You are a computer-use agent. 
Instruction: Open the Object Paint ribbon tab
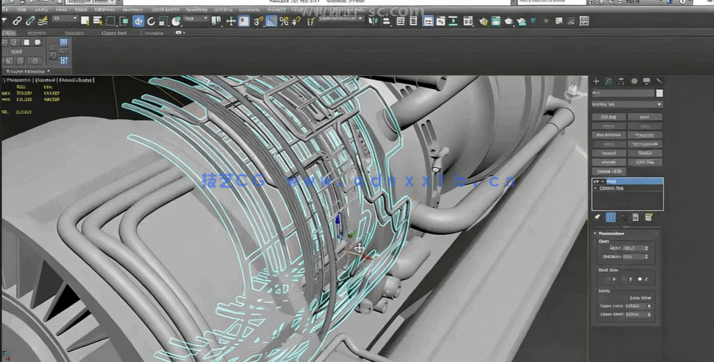(x=114, y=33)
